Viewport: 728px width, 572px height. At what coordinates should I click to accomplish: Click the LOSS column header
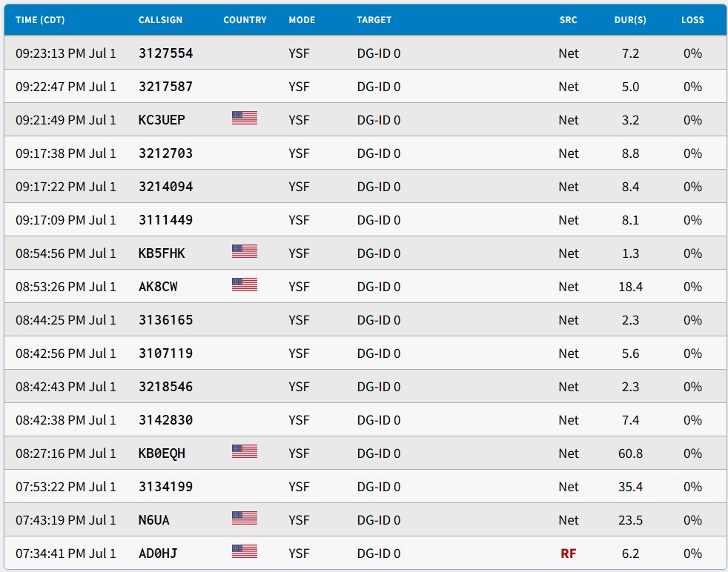click(x=692, y=20)
